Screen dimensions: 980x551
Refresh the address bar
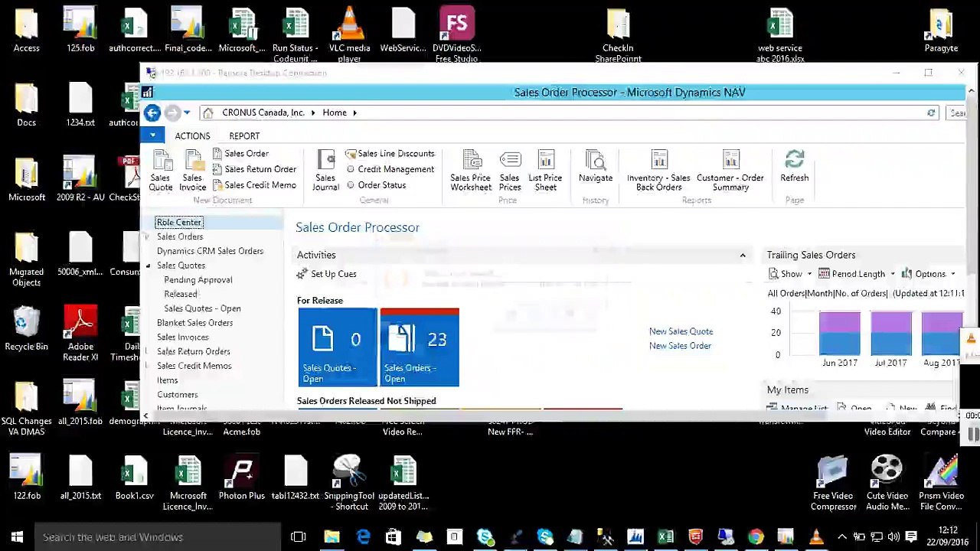(931, 112)
